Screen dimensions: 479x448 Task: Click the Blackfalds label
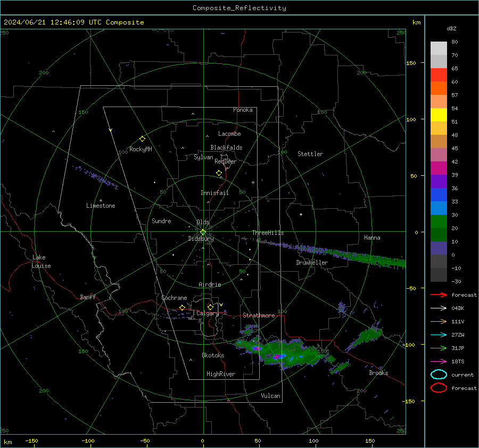(x=226, y=148)
